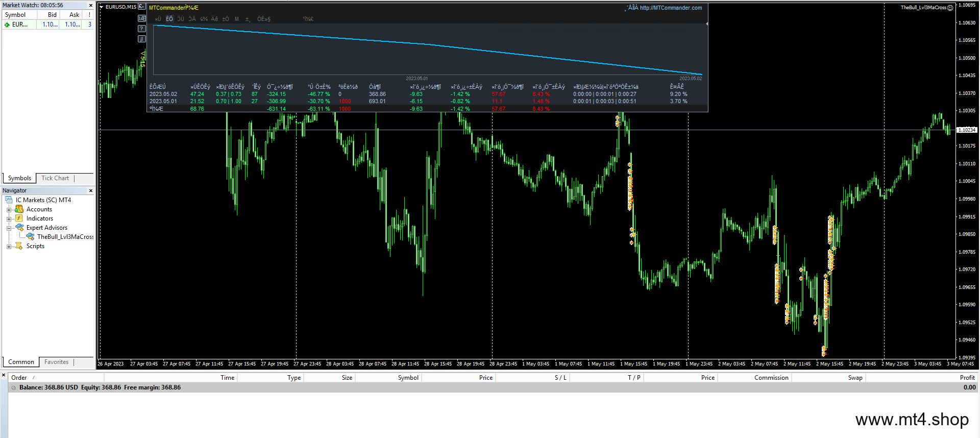The height and width of the screenshot is (438, 980).
Task: Click the IC Markets (SC) MT4 terminal icon
Action: click(9, 200)
